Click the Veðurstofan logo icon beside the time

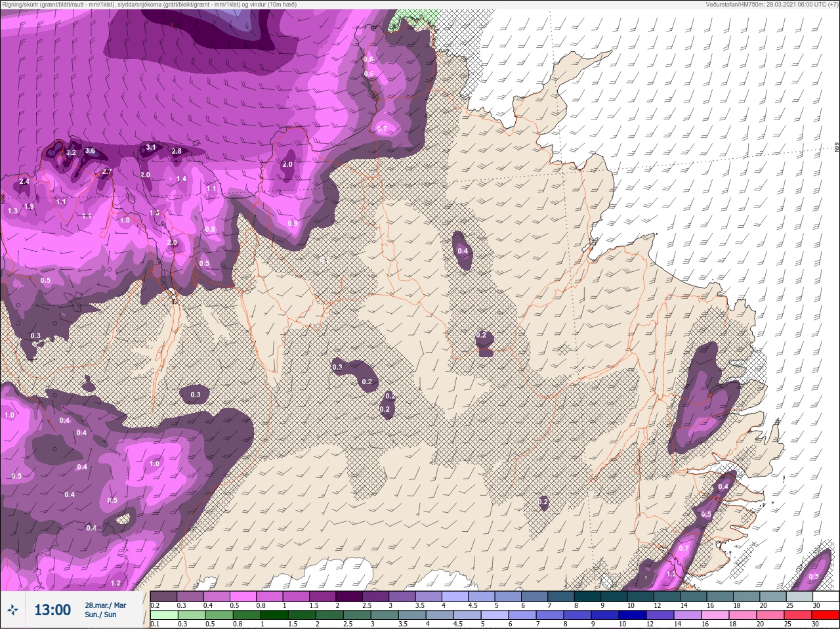(x=12, y=610)
